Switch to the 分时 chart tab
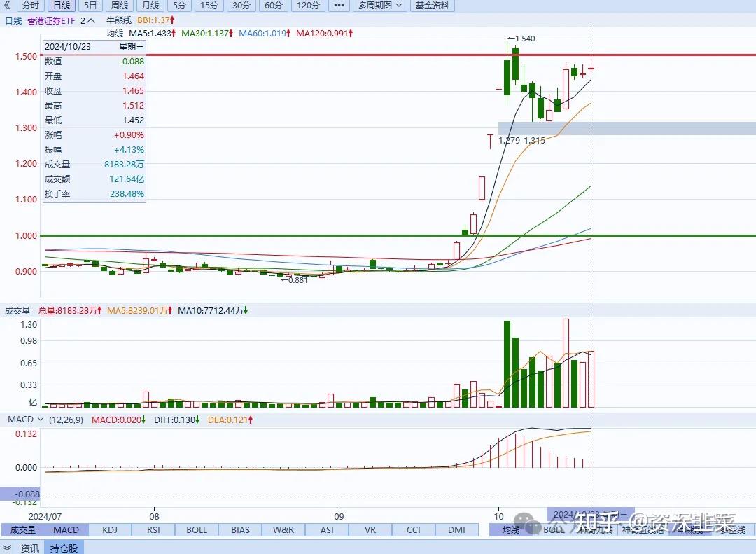756x554 pixels. tap(29, 6)
